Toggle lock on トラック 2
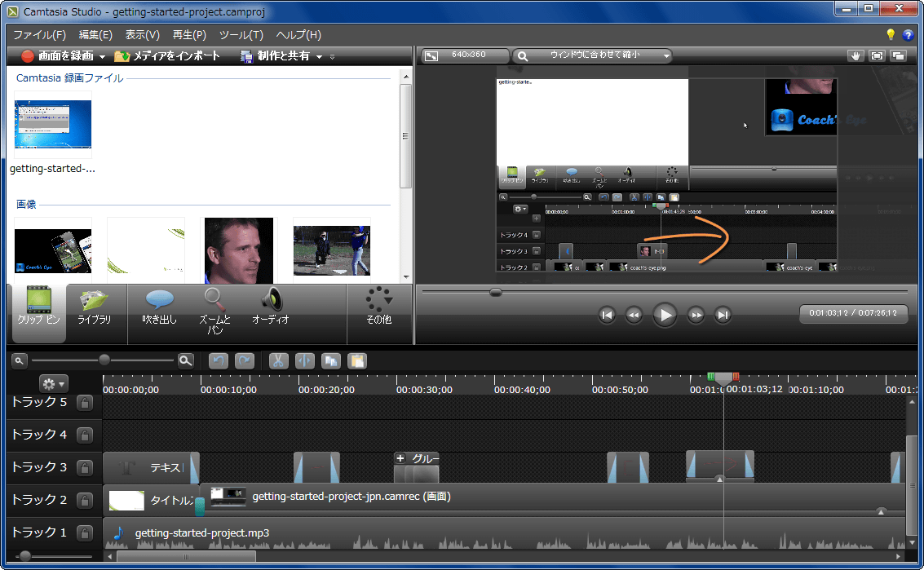 pyautogui.click(x=85, y=500)
